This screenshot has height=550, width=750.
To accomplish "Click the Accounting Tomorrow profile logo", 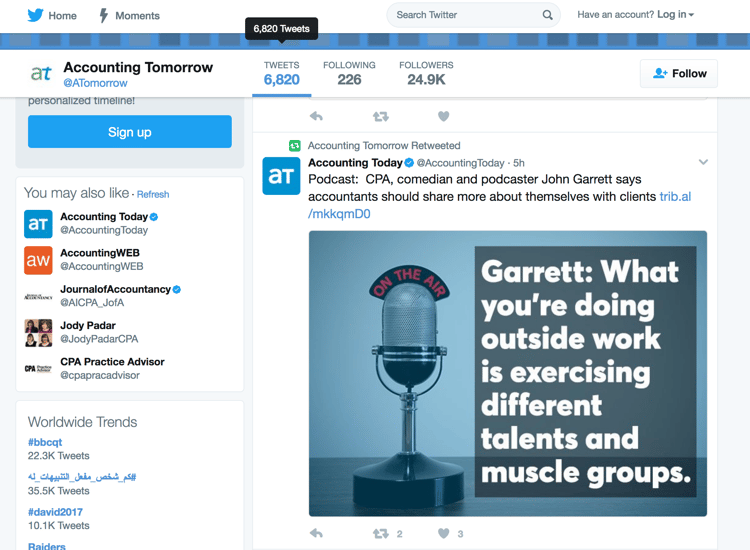I will 41,74.
